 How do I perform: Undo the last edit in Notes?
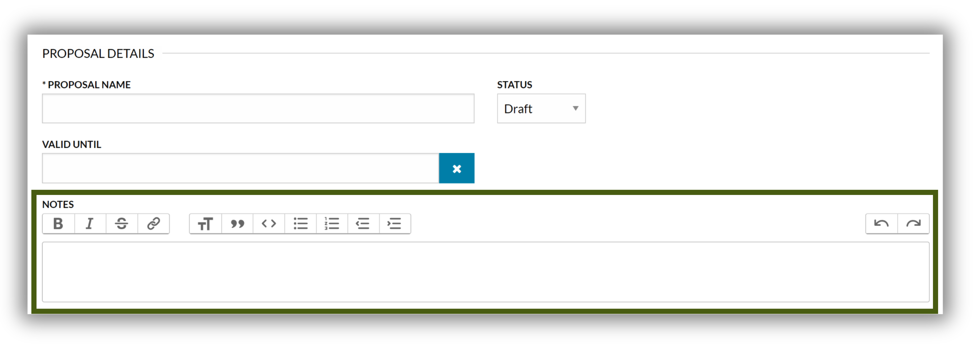[x=881, y=224]
